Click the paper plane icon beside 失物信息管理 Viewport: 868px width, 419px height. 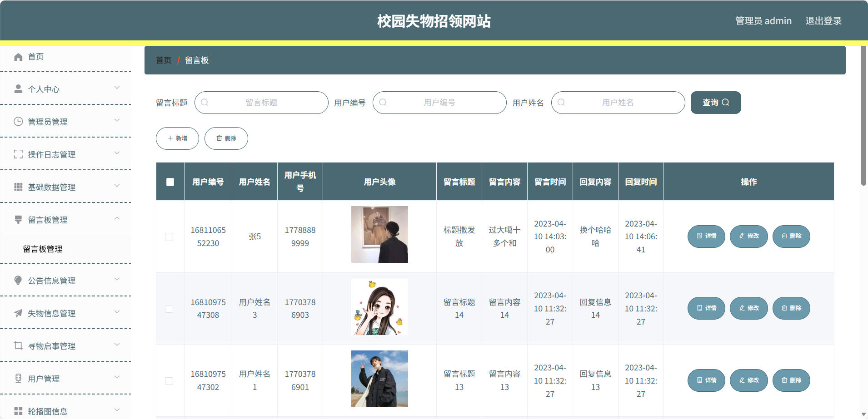[x=18, y=313]
